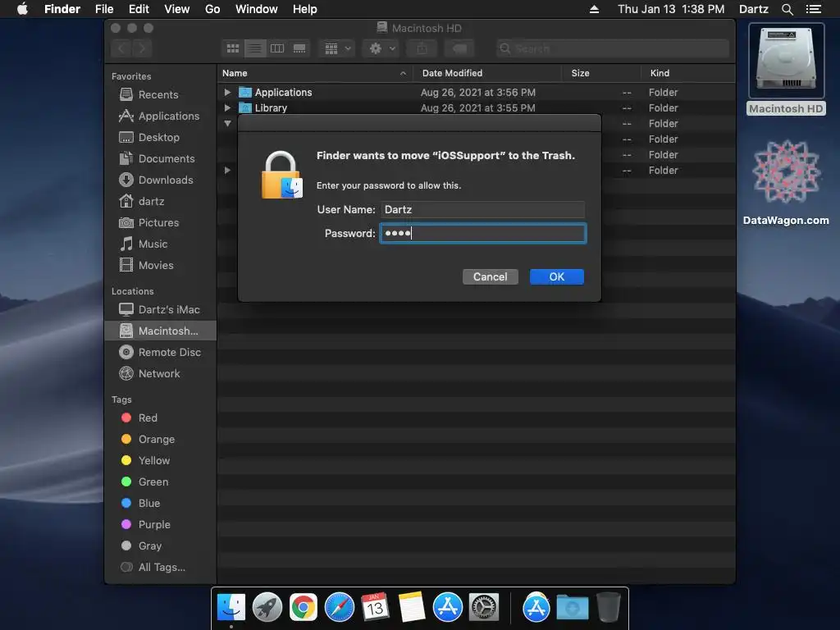Click OK to authorize the move
Screen dimensions: 840x630
557,277
